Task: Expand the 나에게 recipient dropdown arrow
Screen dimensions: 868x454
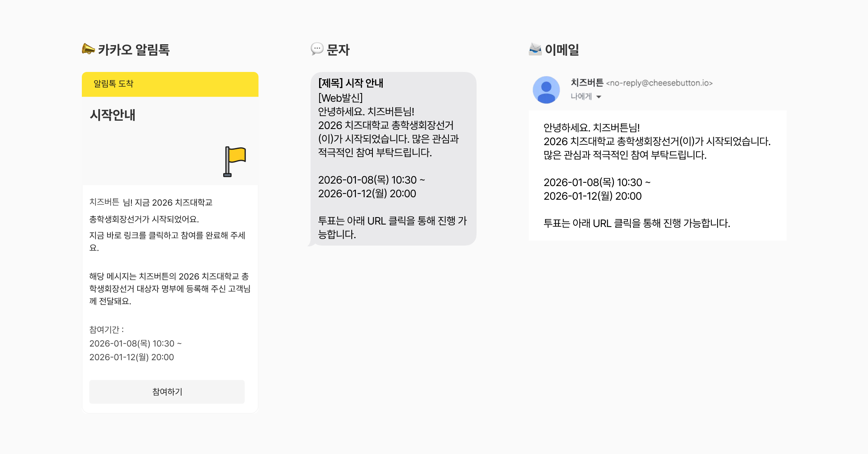Action: pyautogui.click(x=599, y=97)
